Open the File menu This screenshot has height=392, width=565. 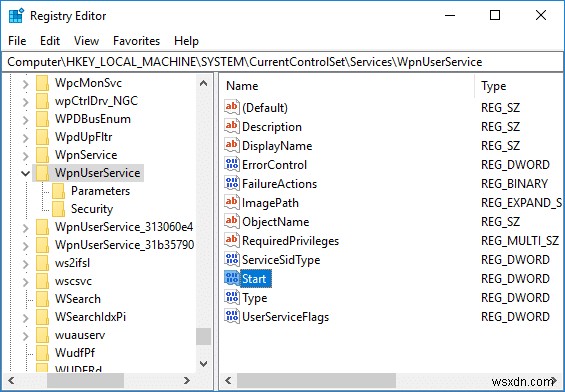[17, 41]
